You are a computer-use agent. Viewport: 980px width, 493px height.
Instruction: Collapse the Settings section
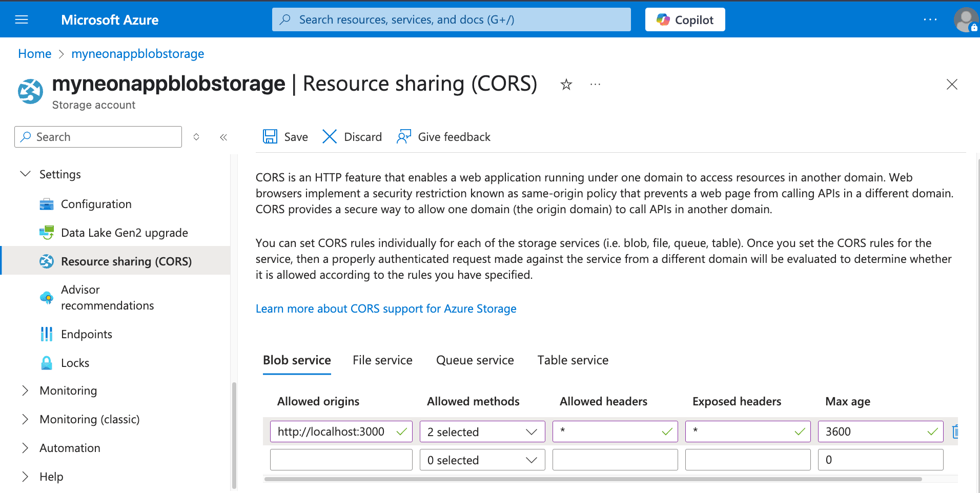(25, 174)
